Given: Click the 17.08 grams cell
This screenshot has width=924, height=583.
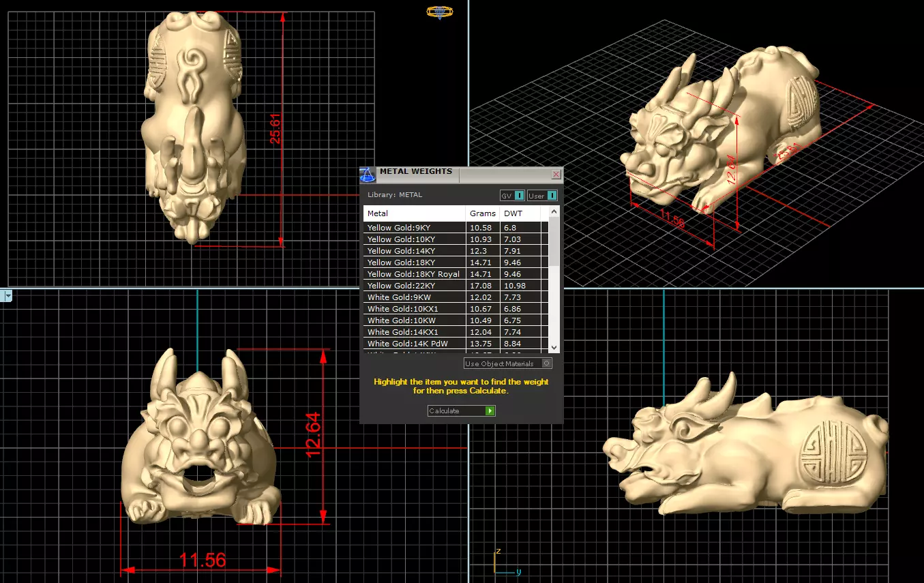Looking at the screenshot, I should 483,286.
